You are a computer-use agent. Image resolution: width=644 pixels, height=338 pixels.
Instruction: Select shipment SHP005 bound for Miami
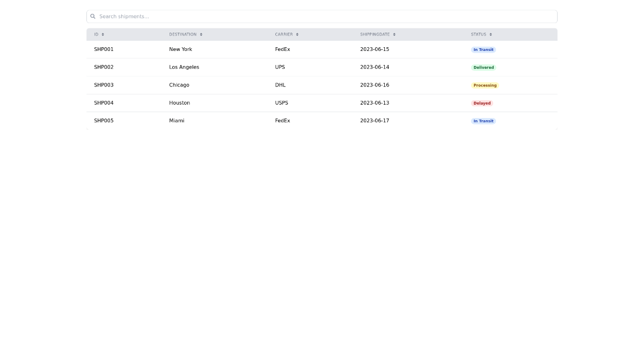tap(176, 121)
